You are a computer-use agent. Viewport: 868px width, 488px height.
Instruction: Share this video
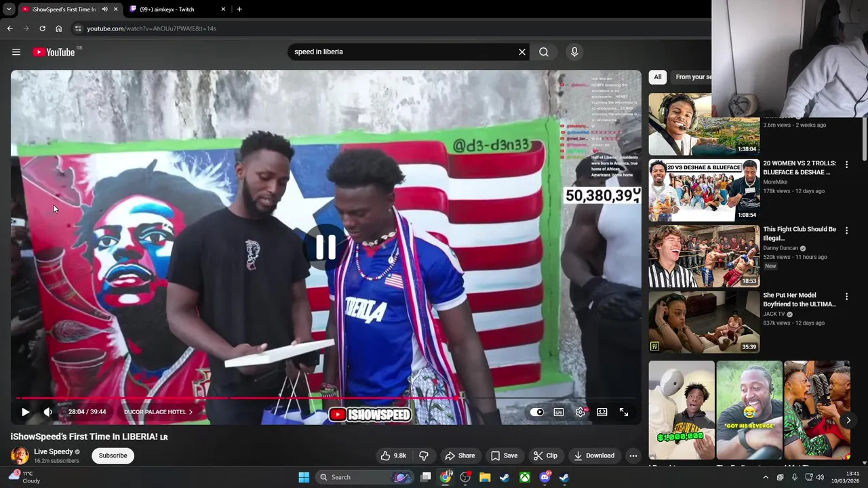(x=460, y=455)
